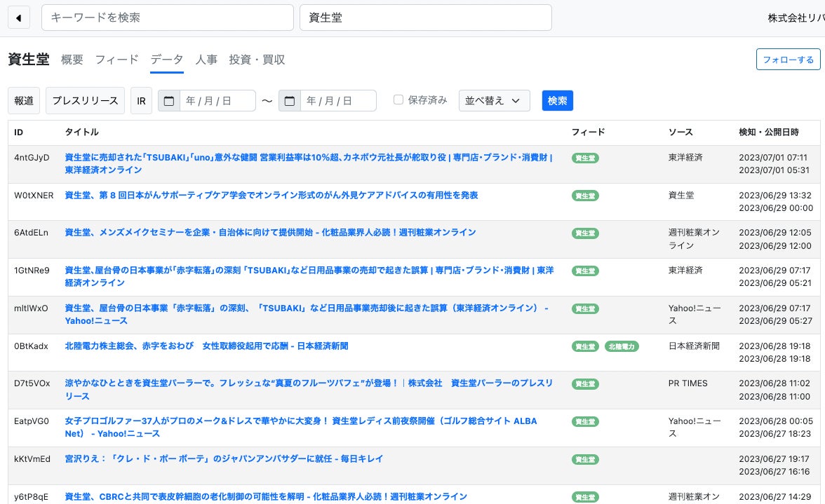Click the 資生堂 company search field
Image resolution: width=825 pixels, height=504 pixels.
426,18
